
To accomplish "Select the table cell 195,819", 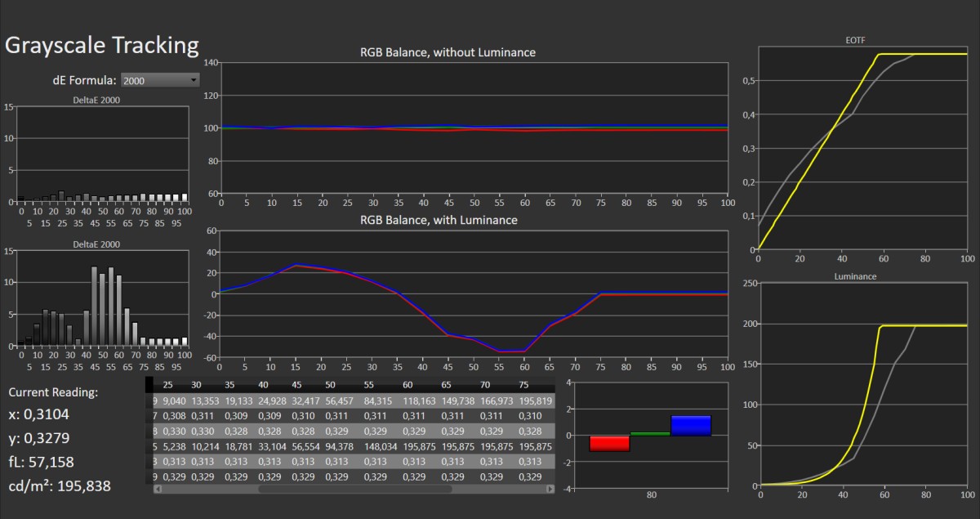I will [x=535, y=400].
